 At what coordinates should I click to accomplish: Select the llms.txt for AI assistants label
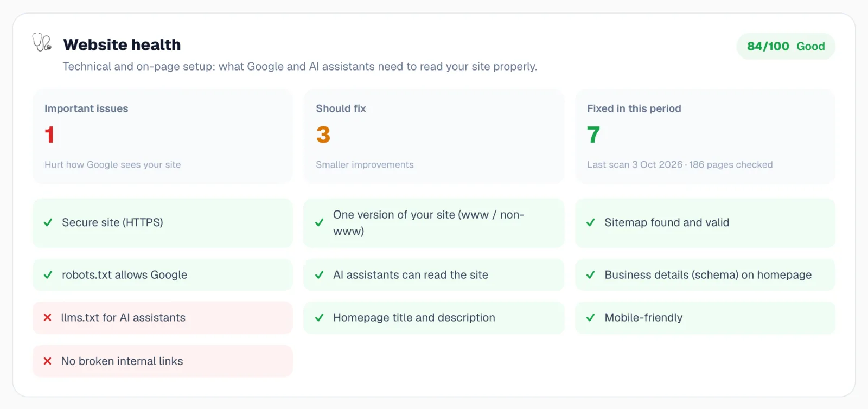click(x=123, y=317)
